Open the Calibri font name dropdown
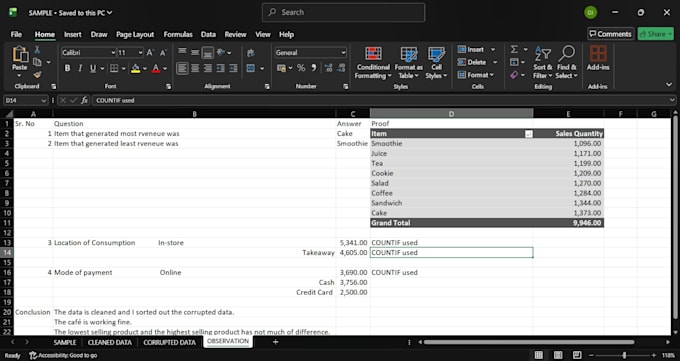The width and height of the screenshot is (680, 361). [x=113, y=53]
